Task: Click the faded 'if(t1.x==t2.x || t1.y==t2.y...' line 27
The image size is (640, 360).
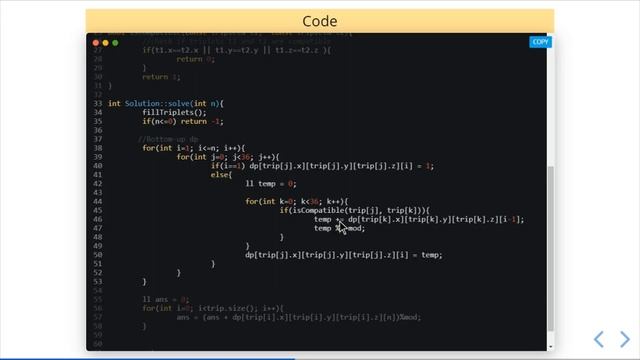Action: click(237, 50)
